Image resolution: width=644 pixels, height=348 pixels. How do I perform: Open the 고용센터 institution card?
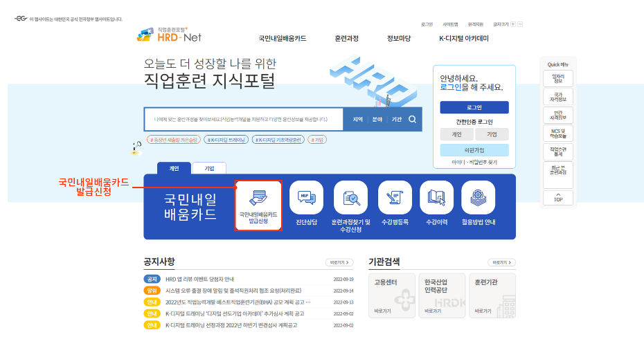tap(392, 295)
